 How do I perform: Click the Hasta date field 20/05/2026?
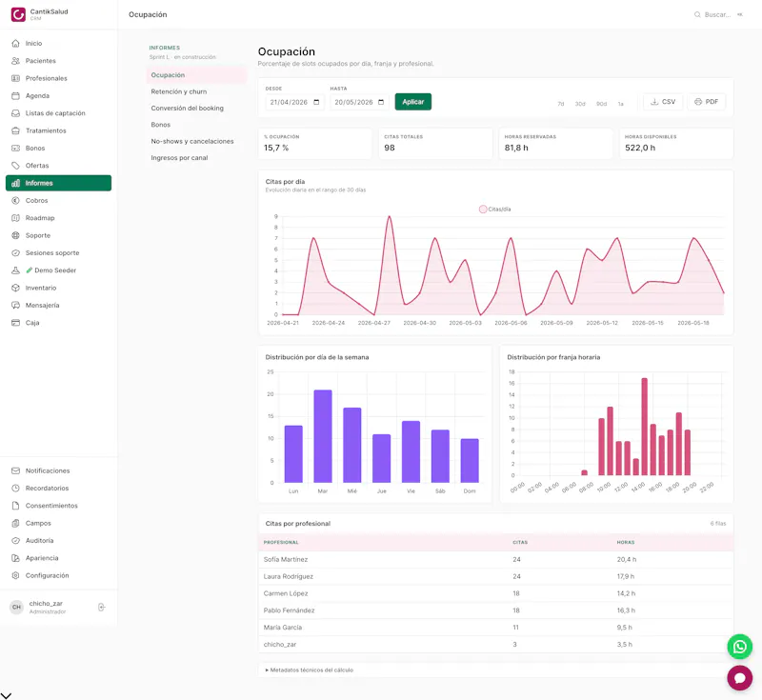click(x=359, y=102)
